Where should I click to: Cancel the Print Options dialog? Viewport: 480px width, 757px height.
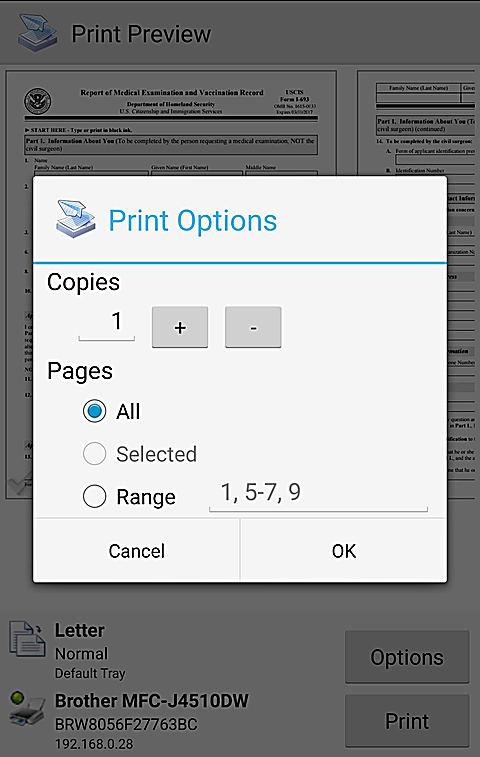137,551
